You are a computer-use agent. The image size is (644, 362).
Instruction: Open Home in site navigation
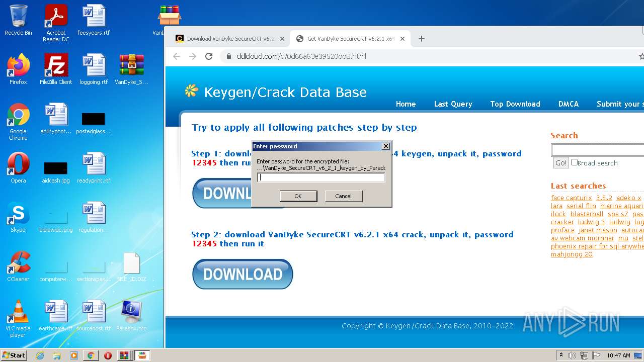coord(406,104)
